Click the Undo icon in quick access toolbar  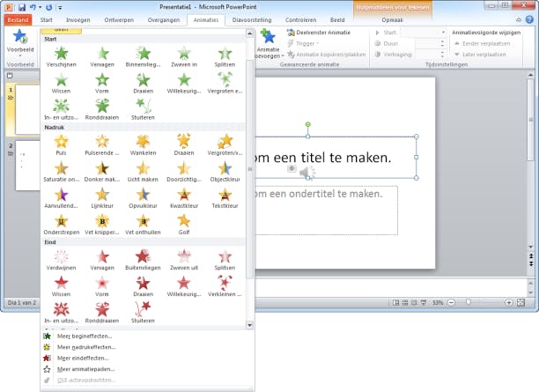click(33, 7)
